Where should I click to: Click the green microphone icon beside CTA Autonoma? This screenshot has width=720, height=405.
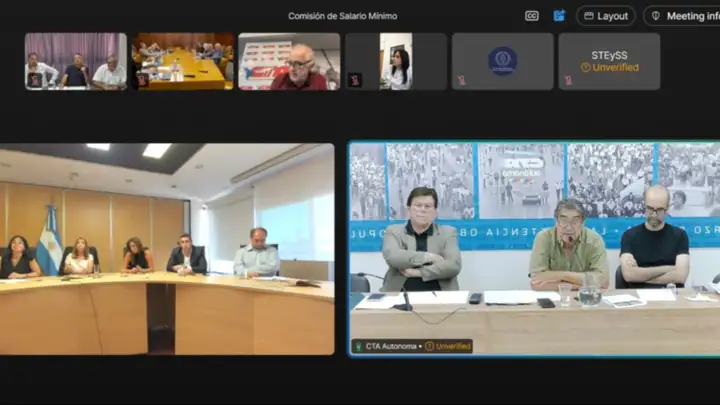coord(359,346)
